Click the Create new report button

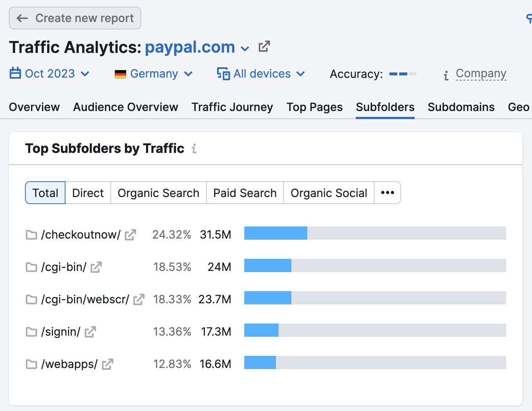[75, 18]
